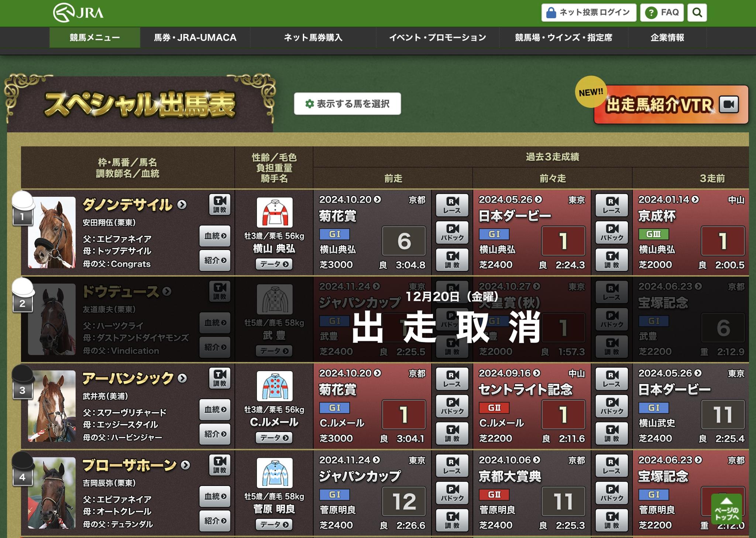Expand アーバンシック's 紹介 introduction
The height and width of the screenshot is (538, 756).
[x=215, y=434]
